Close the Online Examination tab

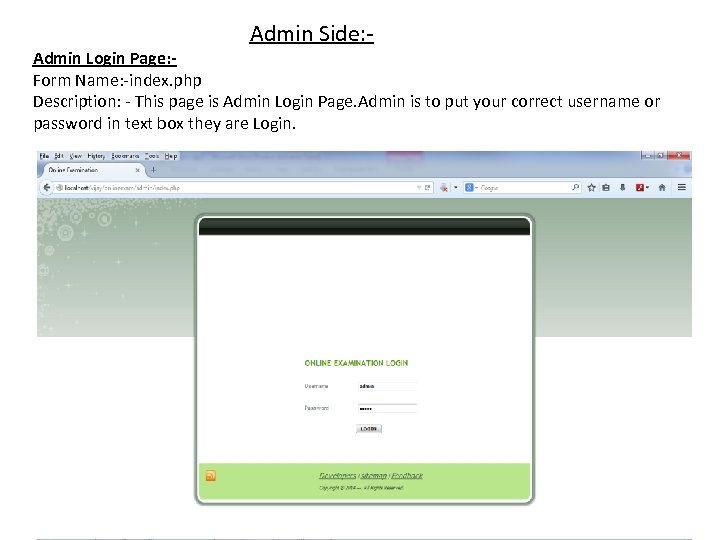(137, 170)
